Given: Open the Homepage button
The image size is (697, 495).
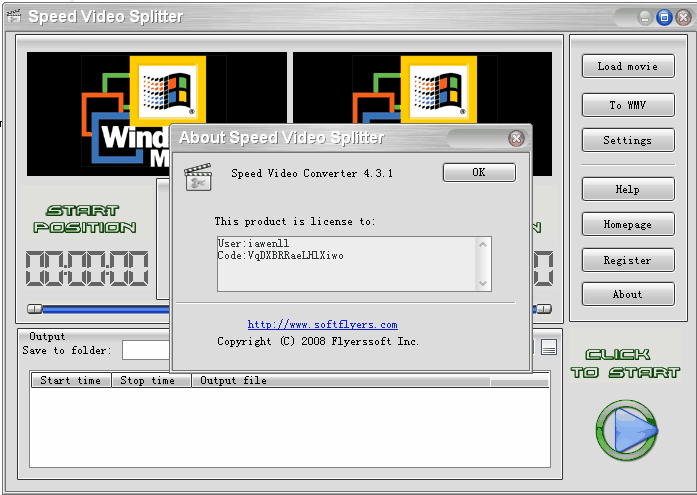Looking at the screenshot, I should (627, 225).
